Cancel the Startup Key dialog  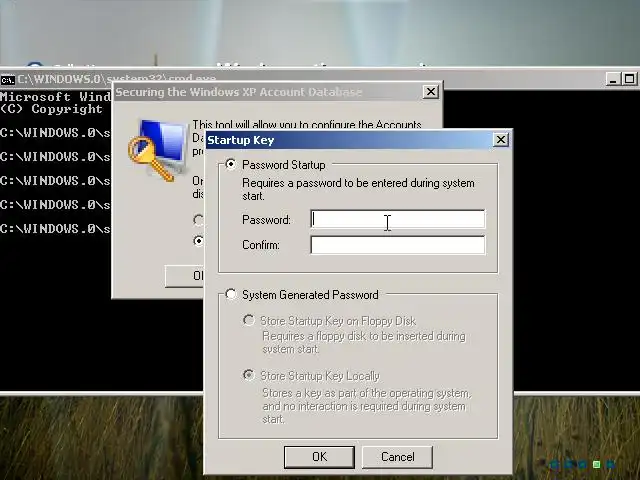(397, 457)
